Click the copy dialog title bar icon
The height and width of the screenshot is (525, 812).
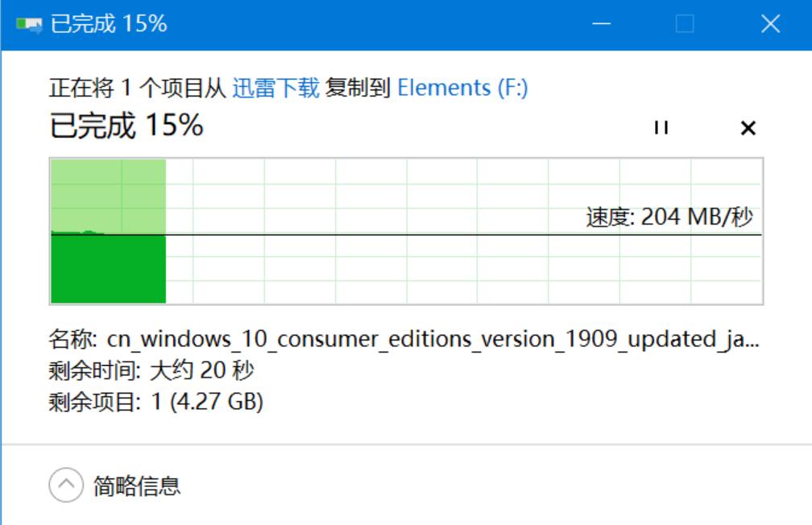(29, 24)
